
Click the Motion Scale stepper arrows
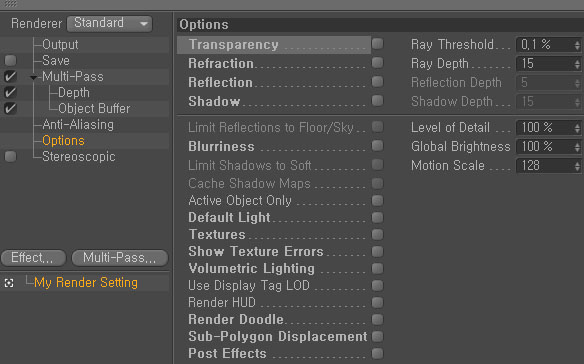point(577,166)
